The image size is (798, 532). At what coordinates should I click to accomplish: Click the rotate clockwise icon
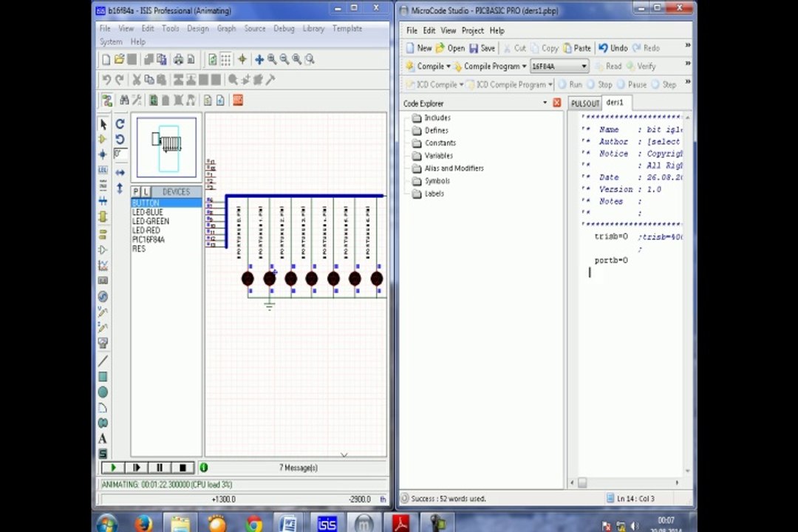coord(120,123)
